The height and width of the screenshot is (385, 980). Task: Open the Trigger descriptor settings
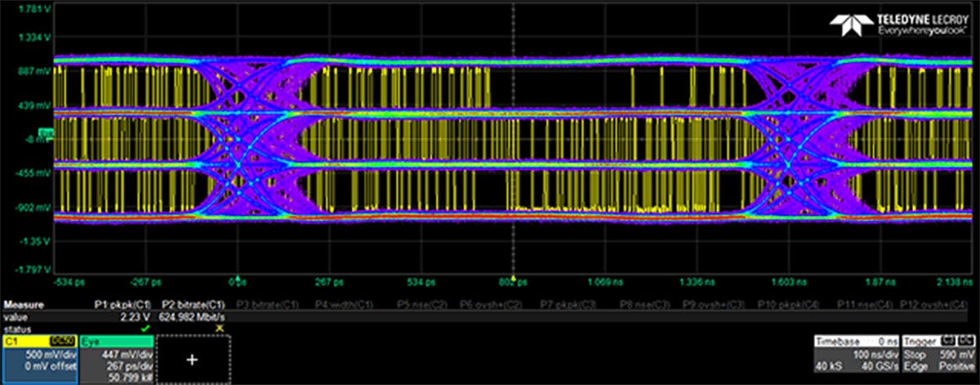[939, 359]
